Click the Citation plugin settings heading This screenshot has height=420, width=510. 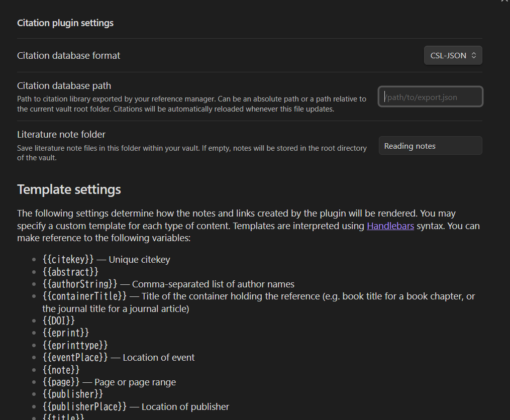[x=65, y=23]
